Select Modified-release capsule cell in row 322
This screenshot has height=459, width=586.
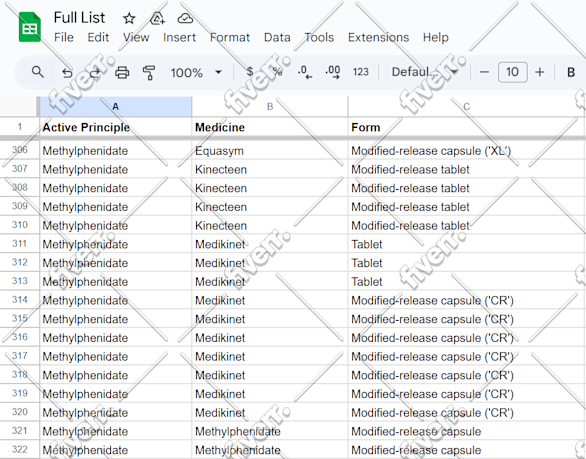466,450
